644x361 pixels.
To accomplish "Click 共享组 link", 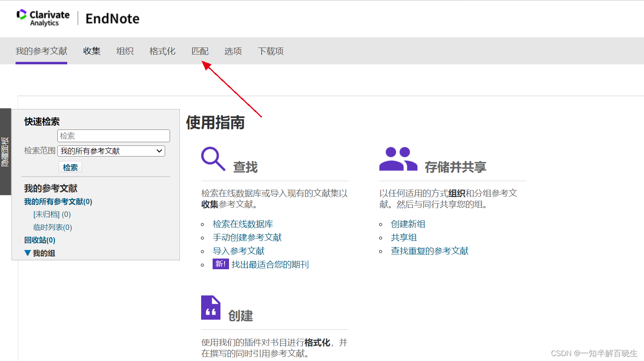I will tap(404, 238).
